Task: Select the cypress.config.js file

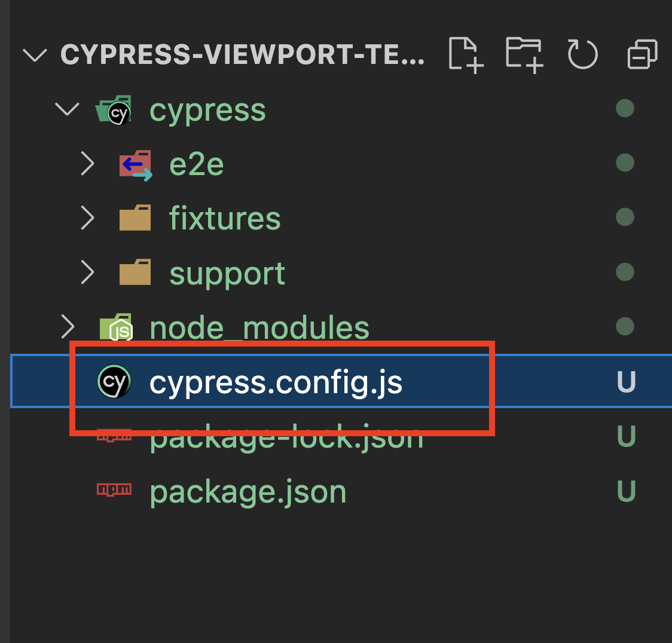Action: (275, 381)
